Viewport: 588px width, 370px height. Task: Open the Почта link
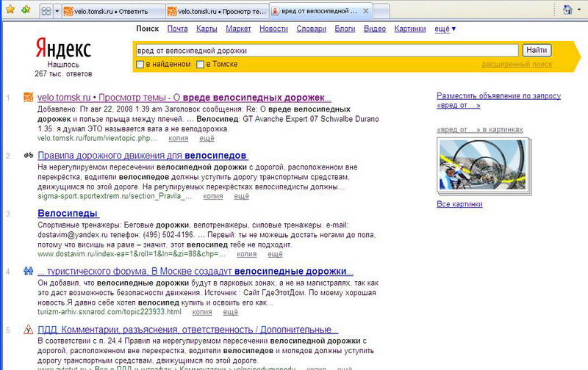coord(177,29)
